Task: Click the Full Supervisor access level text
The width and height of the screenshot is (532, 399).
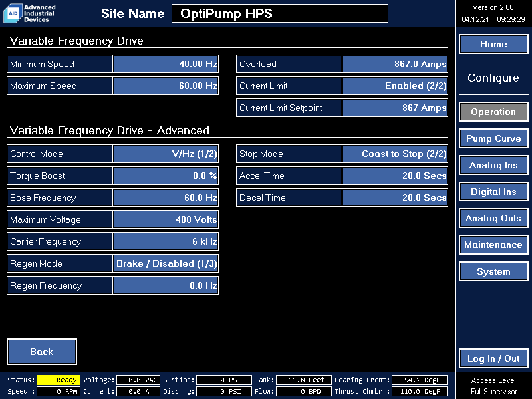Action: 493,392
